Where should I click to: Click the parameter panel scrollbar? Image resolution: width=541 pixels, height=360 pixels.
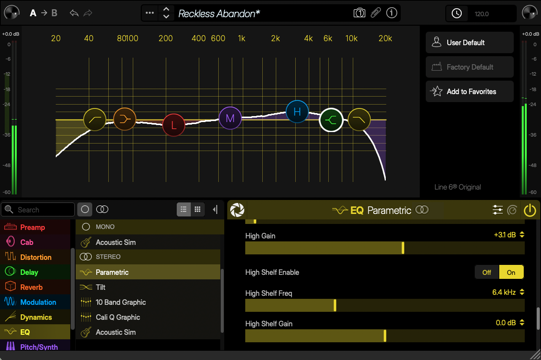tap(538, 318)
